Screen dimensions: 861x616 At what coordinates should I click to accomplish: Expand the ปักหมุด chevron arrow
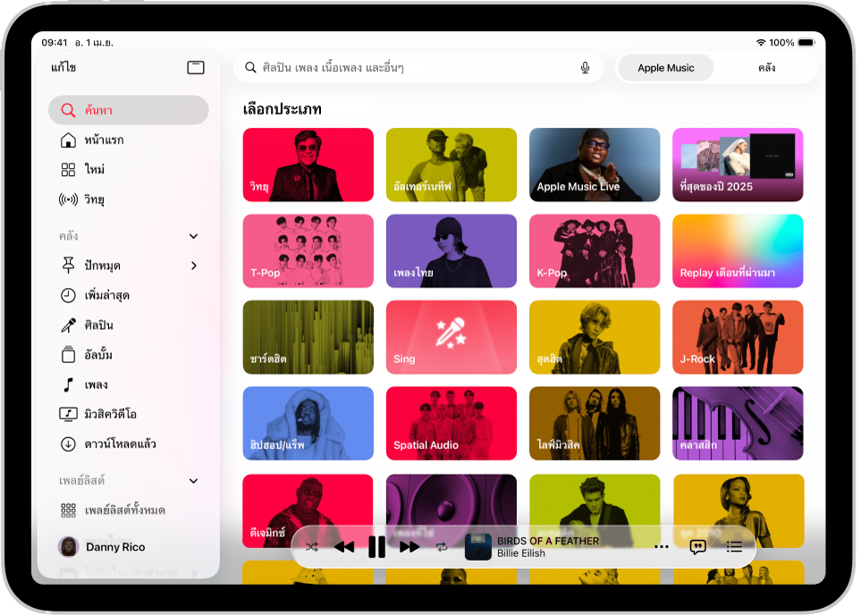(x=194, y=266)
